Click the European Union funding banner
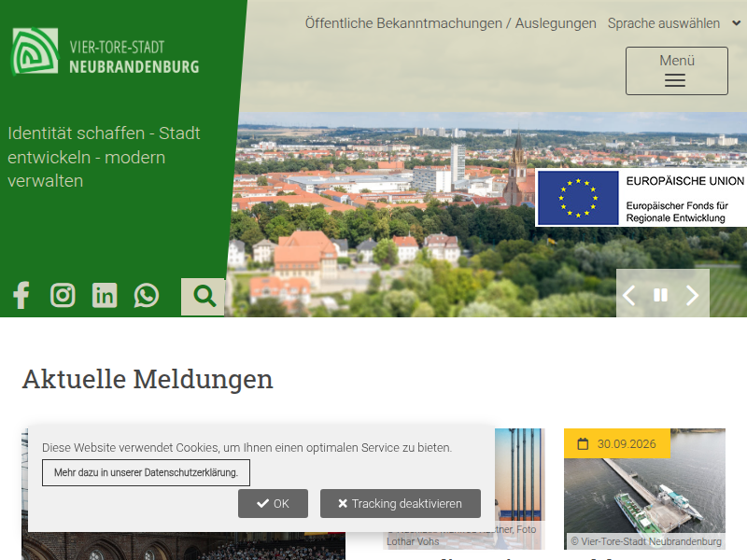Viewport: 747px width, 560px height. click(641, 197)
